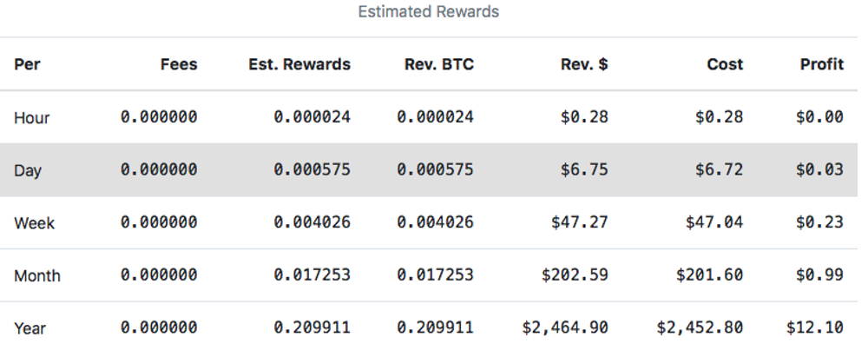
Task: Click the Week row label
Action: tap(35, 223)
